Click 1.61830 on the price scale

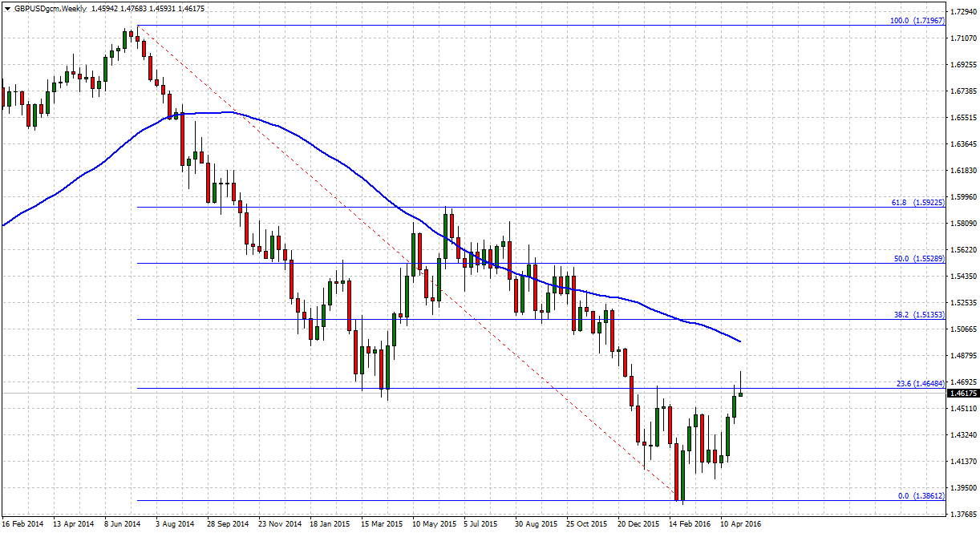click(x=963, y=171)
